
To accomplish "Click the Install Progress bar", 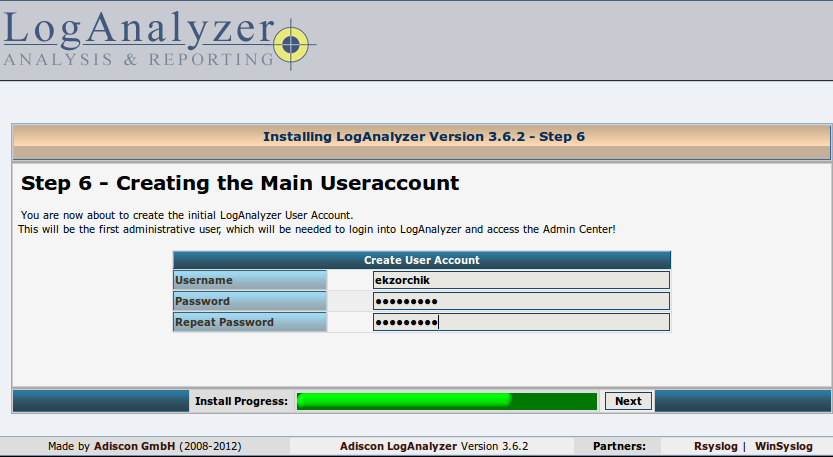I will click(446, 401).
